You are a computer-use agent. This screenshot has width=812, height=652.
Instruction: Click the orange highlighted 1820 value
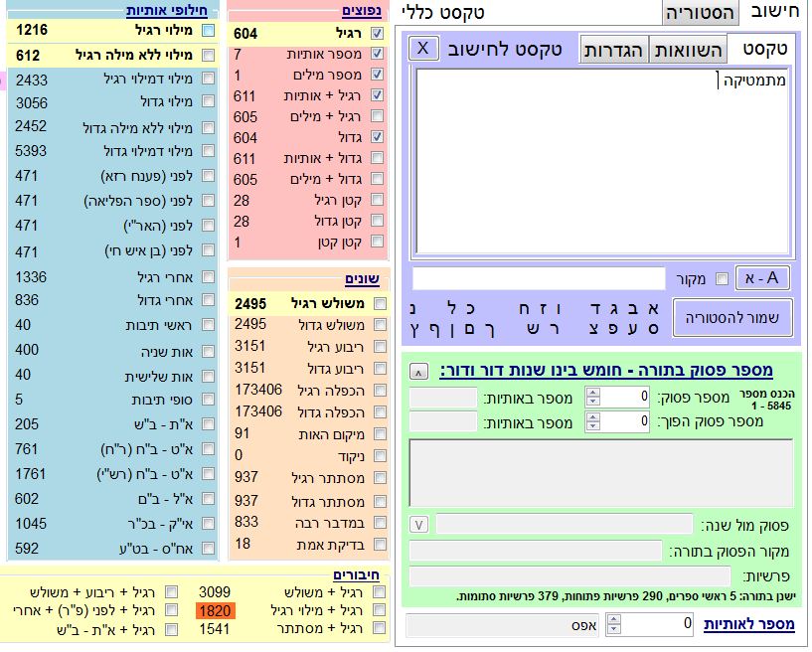tap(213, 610)
